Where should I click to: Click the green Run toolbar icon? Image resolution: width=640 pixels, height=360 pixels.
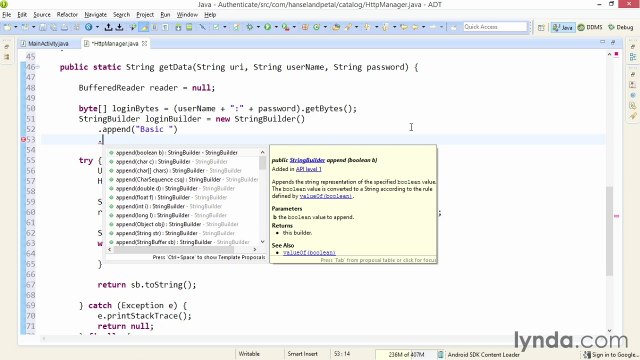click(x=267, y=27)
